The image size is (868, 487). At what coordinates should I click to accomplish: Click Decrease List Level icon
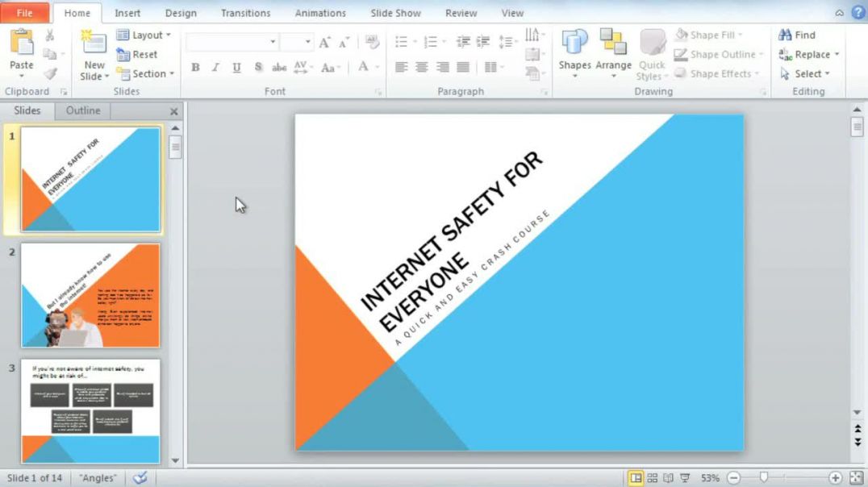click(x=463, y=42)
